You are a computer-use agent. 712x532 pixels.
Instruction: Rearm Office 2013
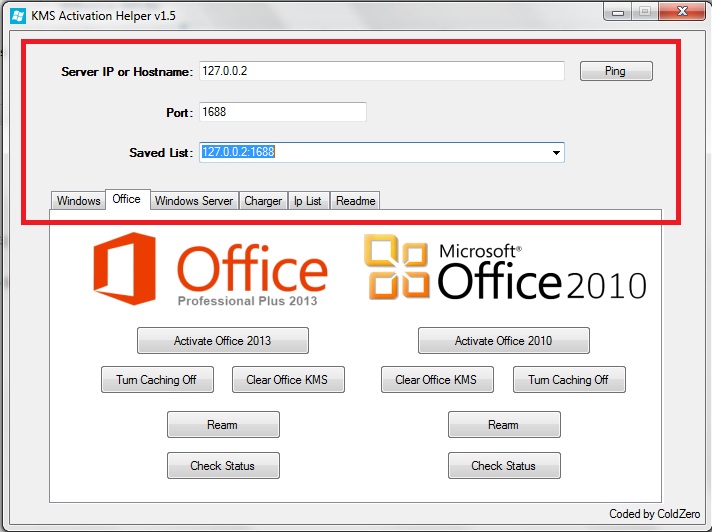pos(223,424)
